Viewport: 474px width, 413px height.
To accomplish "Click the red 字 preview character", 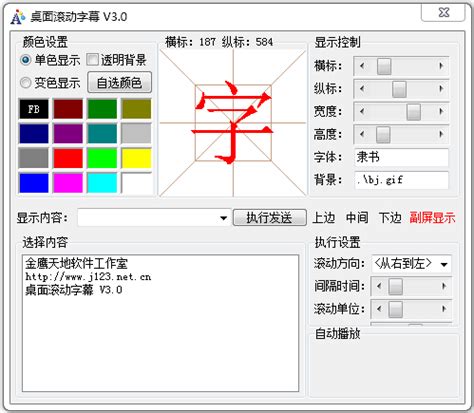I will pyautogui.click(x=232, y=122).
